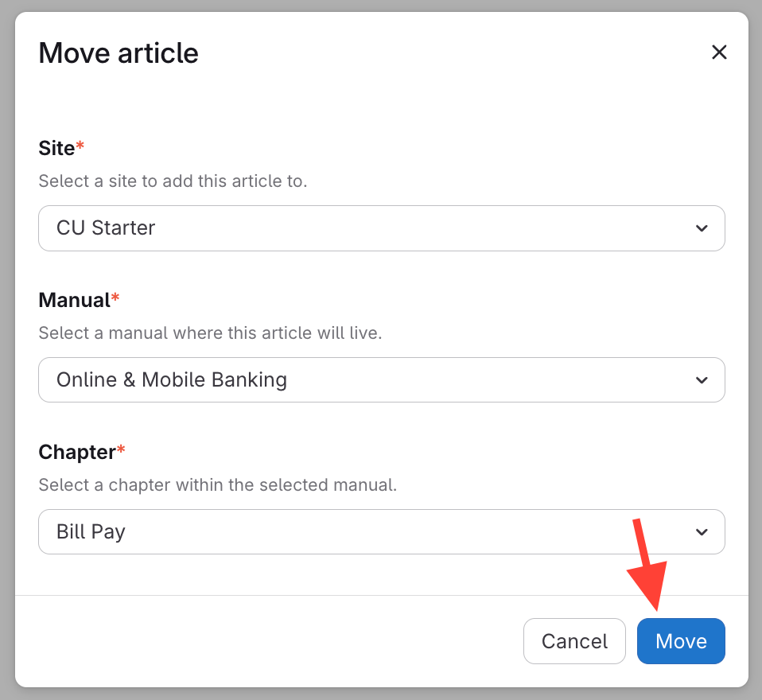This screenshot has height=700, width=762.
Task: Click 'Select a chapter within the selected manual' text
Action: click(x=217, y=484)
